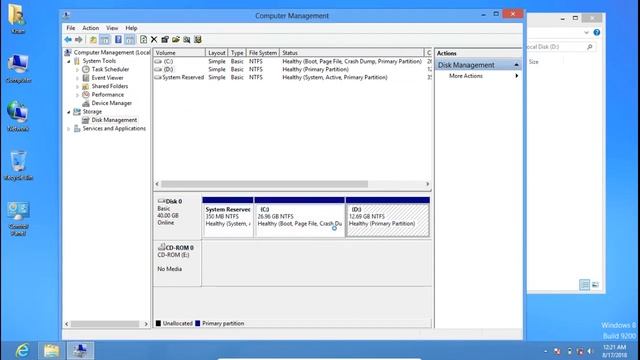Show hidden tray icons arrow
Image resolution: width=640 pixels, height=360 pixels.
(x=546, y=351)
